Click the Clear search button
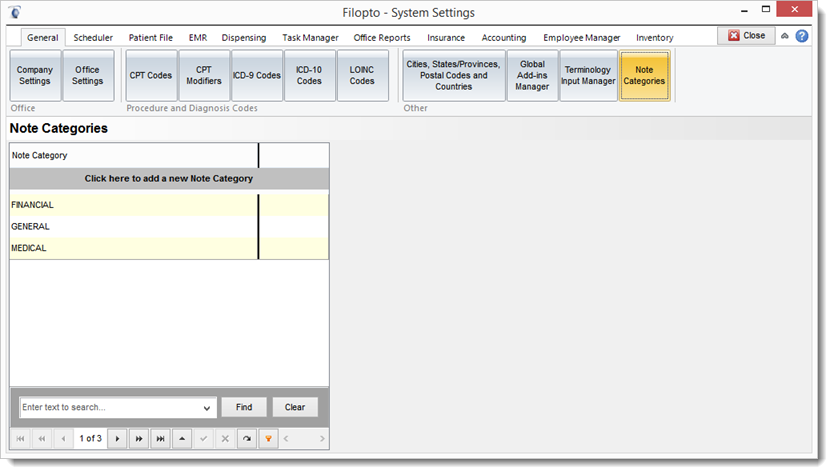The image size is (833, 474). [295, 408]
